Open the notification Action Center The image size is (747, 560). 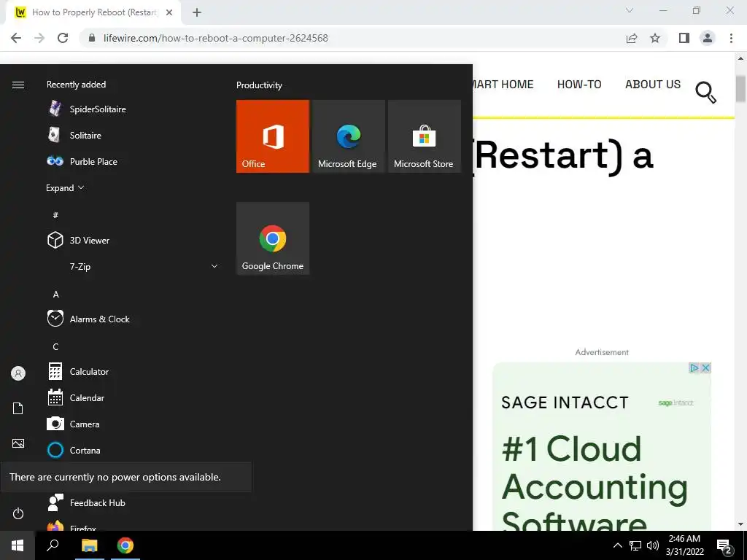(x=724, y=545)
